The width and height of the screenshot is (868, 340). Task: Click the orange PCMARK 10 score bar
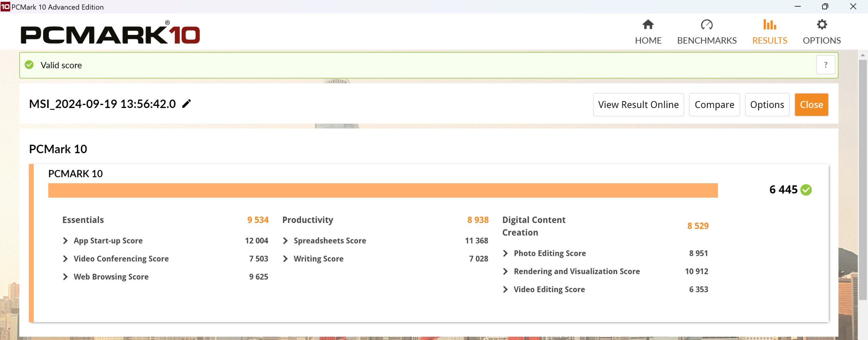383,191
